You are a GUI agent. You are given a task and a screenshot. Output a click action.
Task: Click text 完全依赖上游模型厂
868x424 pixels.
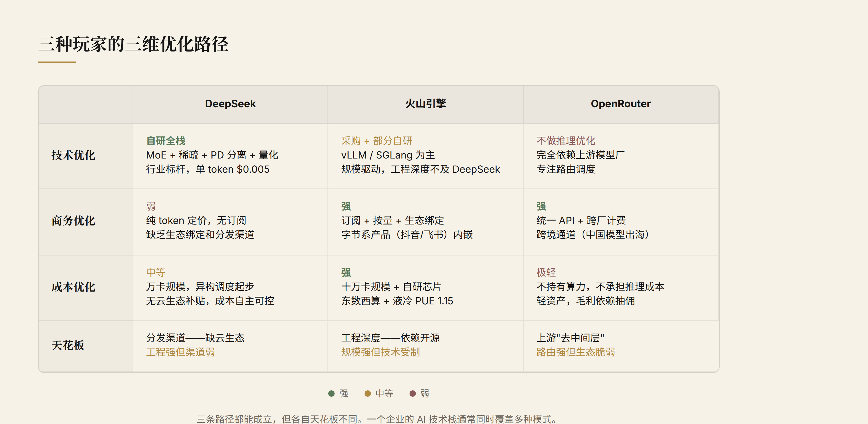coord(580,155)
